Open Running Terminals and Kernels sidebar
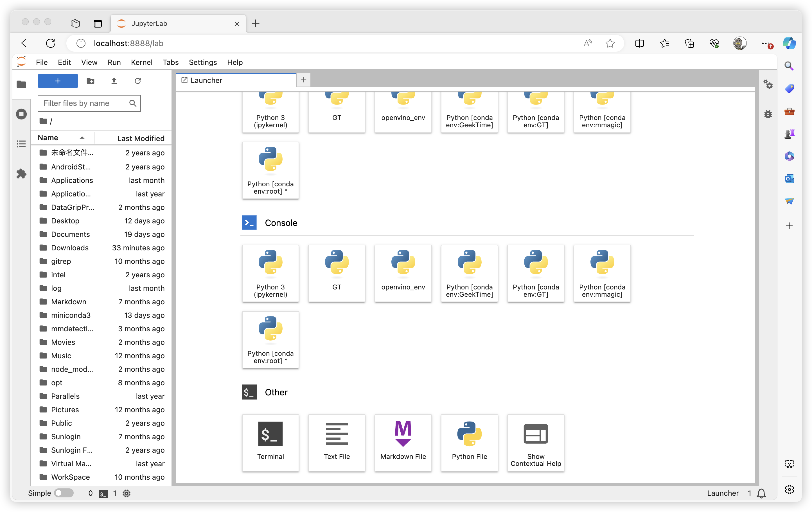The height and width of the screenshot is (512, 812). (21, 114)
